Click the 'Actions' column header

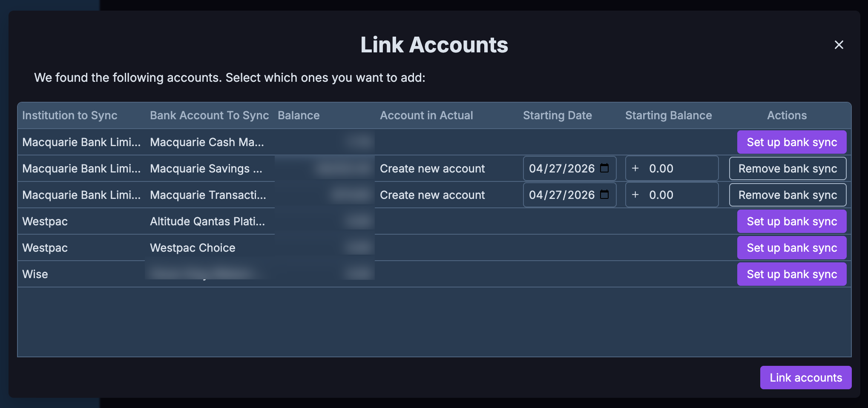tap(787, 115)
